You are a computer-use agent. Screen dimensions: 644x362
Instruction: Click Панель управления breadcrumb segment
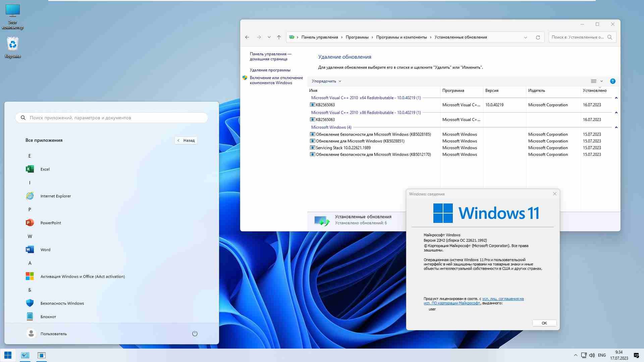(x=320, y=37)
